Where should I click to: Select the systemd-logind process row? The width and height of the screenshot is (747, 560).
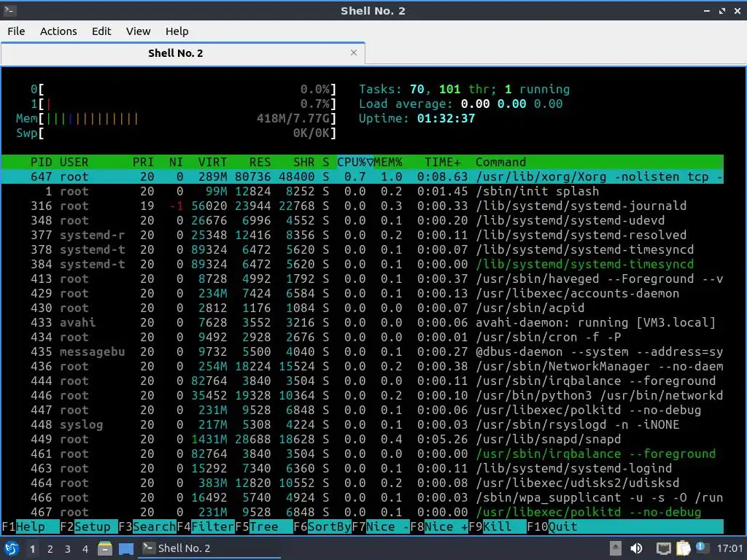[363, 468]
